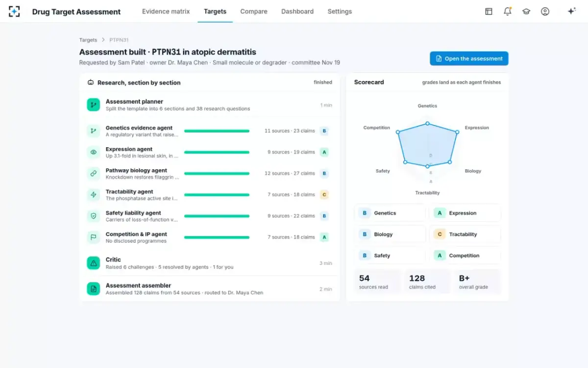The height and width of the screenshot is (368, 588).
Task: Click grade B badge on Genetics evidence row
Action: tap(324, 131)
